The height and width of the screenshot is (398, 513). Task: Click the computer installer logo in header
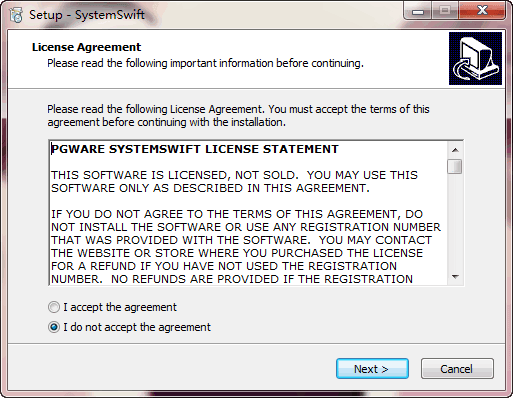(x=475, y=58)
